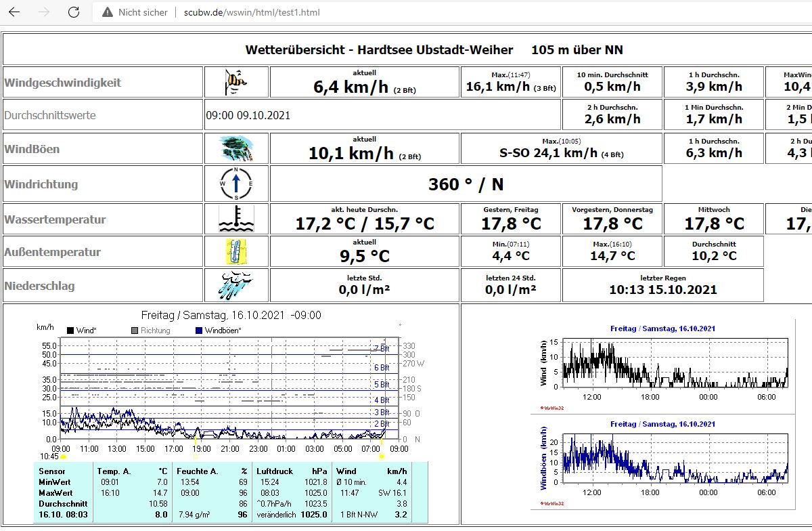Click the Wetterübersicht Hardtsee page heading
Screen dimensions: 812x531
pyautogui.click(x=434, y=49)
